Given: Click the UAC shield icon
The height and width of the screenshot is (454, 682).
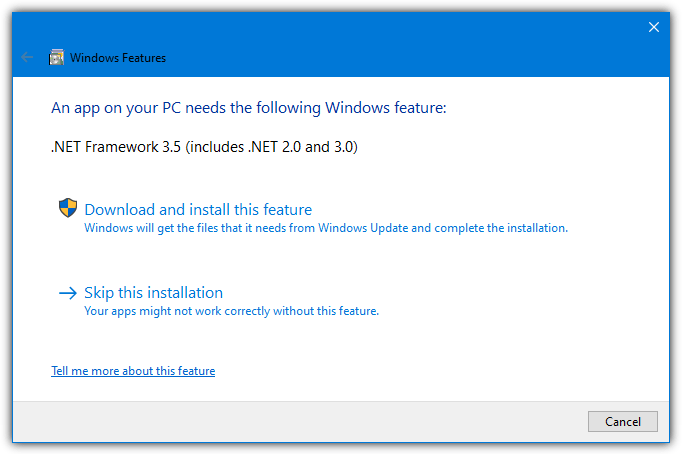Looking at the screenshot, I should click(x=68, y=208).
